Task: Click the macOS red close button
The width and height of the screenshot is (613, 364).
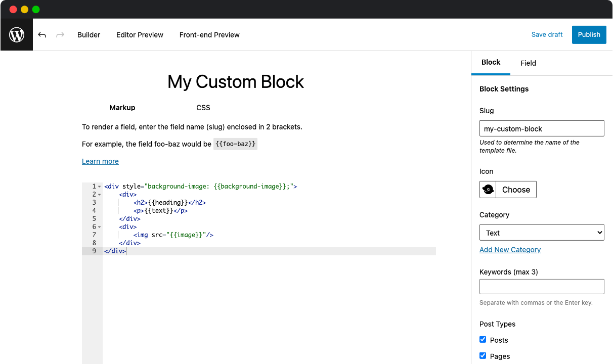Action: click(x=13, y=9)
